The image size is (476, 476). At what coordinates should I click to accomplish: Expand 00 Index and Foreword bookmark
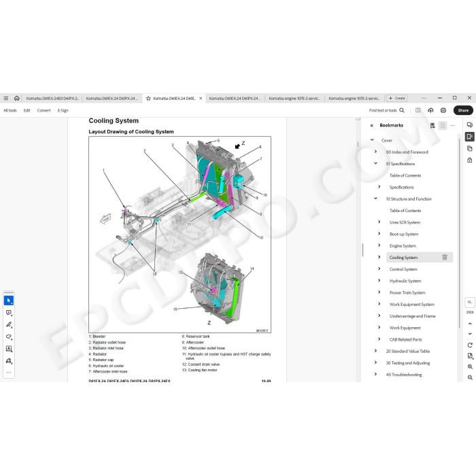coord(375,152)
